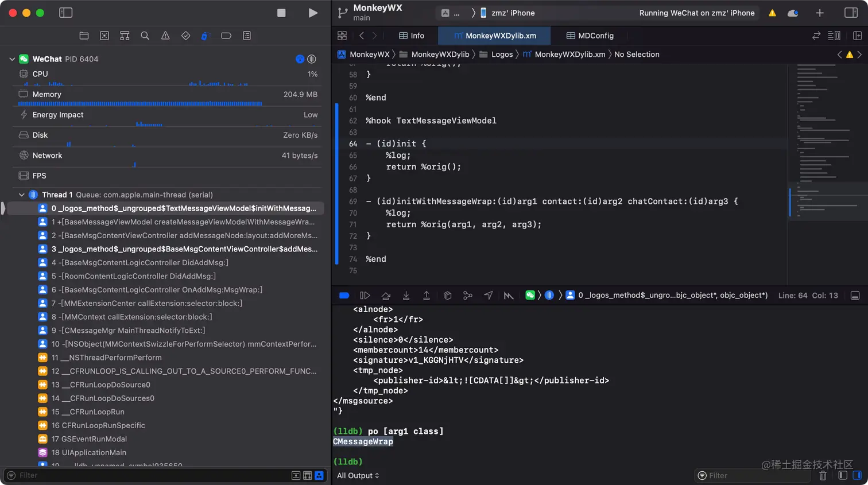Screen dimensions: 868x485
Task: Click the Step Out button
Action: coord(427,295)
